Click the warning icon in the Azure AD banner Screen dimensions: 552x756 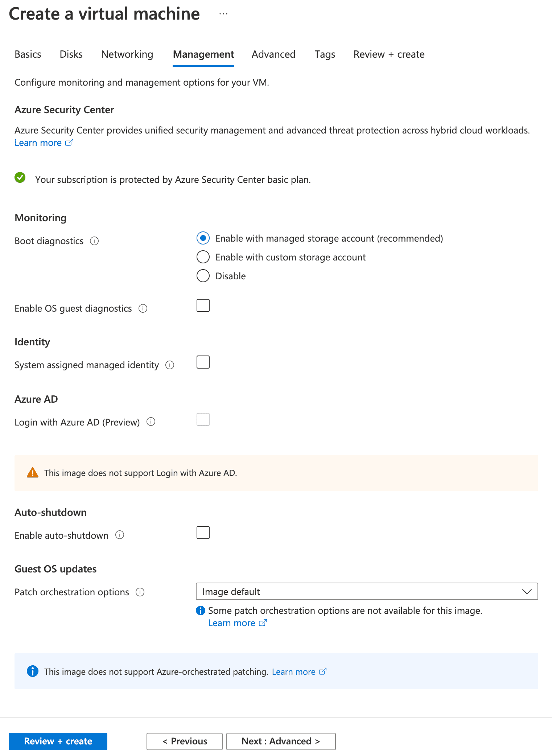[33, 472]
